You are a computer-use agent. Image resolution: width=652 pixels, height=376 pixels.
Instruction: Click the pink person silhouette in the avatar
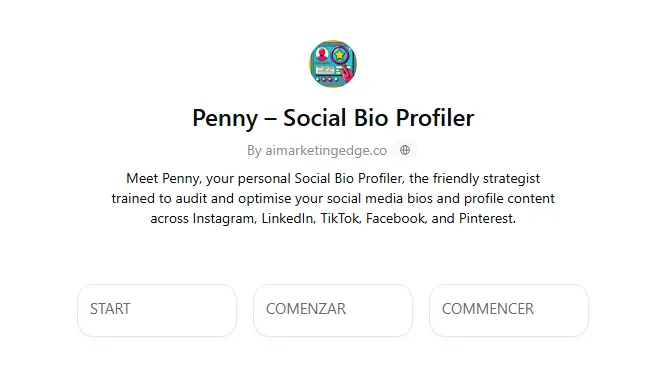[x=321, y=54]
